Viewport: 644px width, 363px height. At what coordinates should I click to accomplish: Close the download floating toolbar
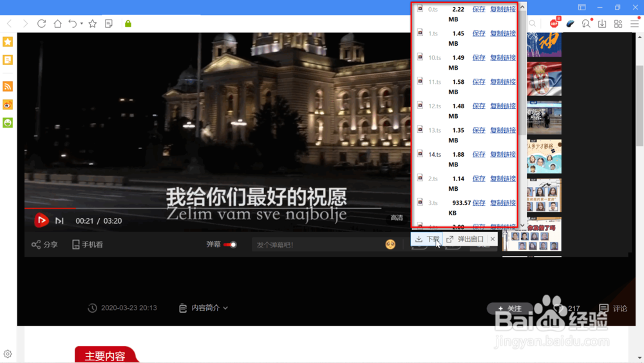pyautogui.click(x=493, y=239)
